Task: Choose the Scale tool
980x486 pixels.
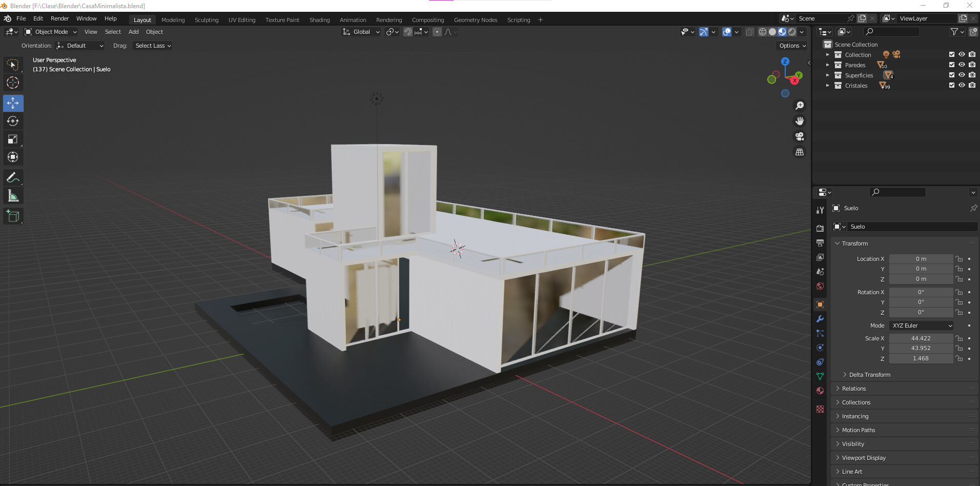Action: pyautogui.click(x=13, y=139)
